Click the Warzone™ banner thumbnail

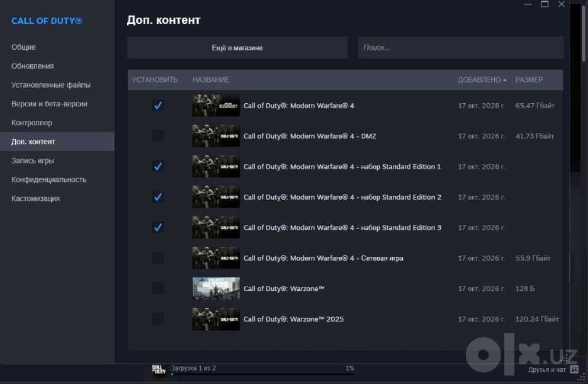pyautogui.click(x=216, y=288)
